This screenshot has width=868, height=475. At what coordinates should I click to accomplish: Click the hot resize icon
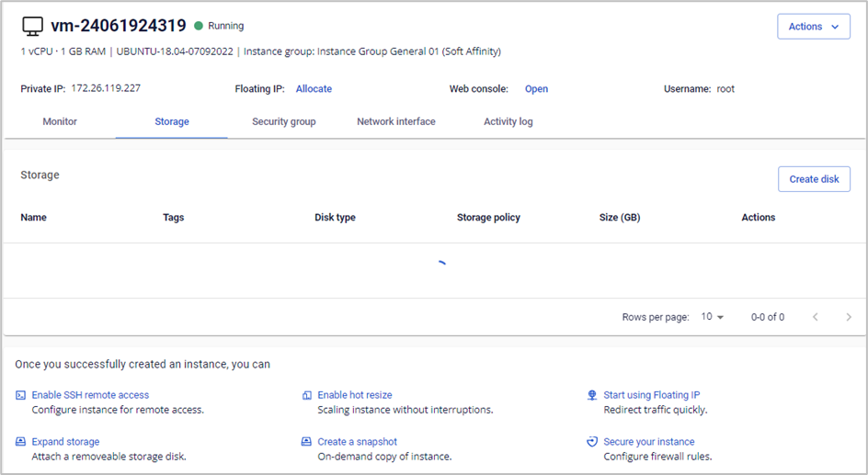307,395
